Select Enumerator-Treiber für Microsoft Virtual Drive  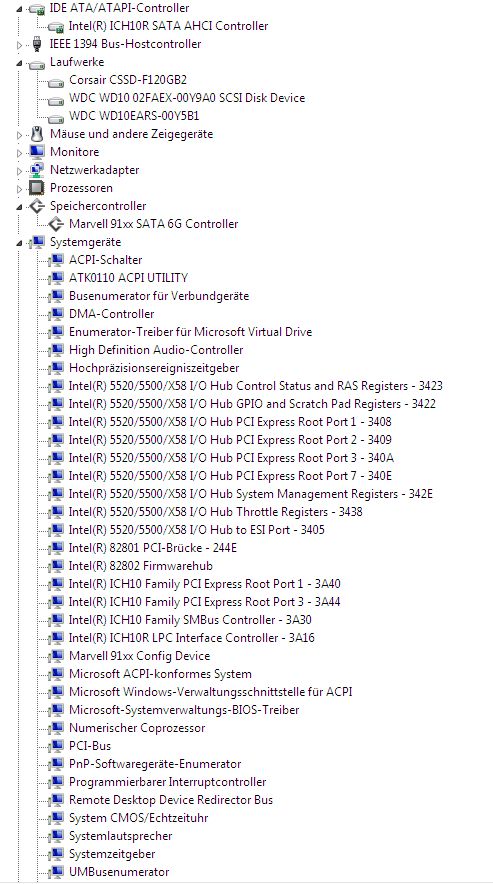[x=191, y=332]
